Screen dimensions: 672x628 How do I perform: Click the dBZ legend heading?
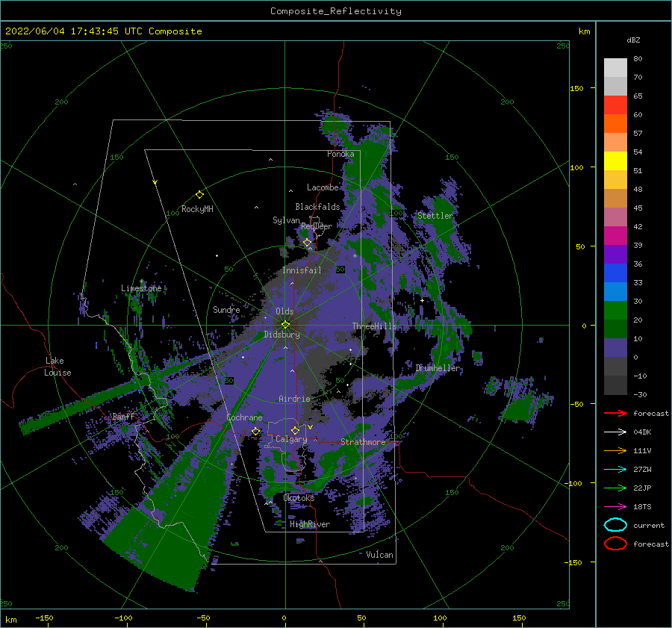point(633,40)
